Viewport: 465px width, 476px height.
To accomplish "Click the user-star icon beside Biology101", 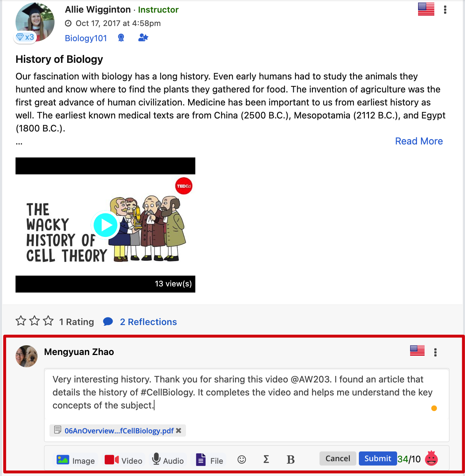I will 143,38.
